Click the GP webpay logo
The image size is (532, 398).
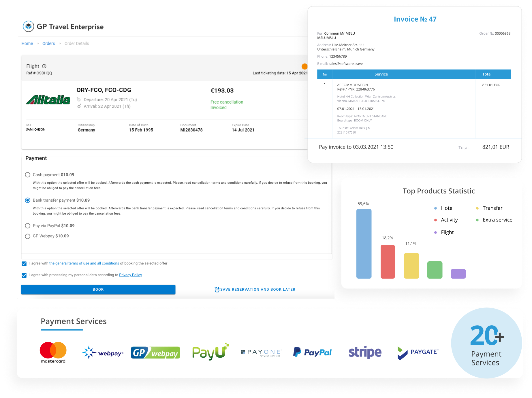tap(155, 352)
